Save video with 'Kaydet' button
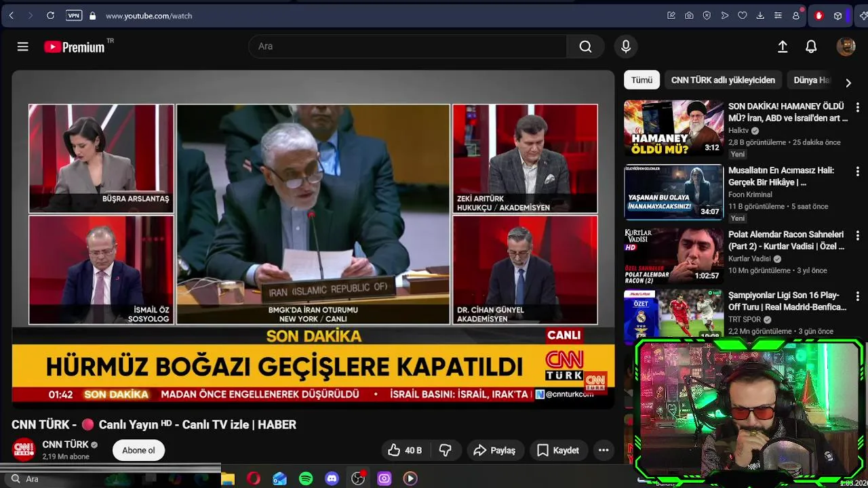The height and width of the screenshot is (488, 868). 558,450
